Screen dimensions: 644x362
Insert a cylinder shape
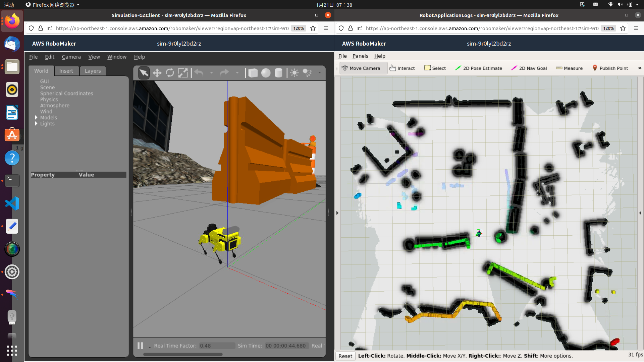[x=278, y=73]
